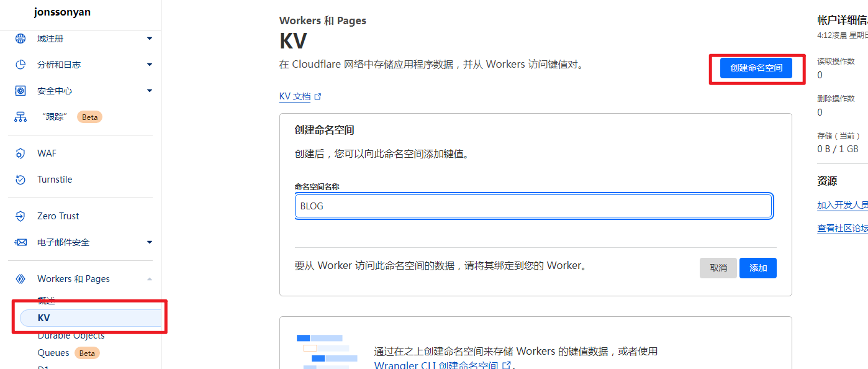The width and height of the screenshot is (868, 369).
Task: Open the KV 文档 link
Action: tap(295, 97)
